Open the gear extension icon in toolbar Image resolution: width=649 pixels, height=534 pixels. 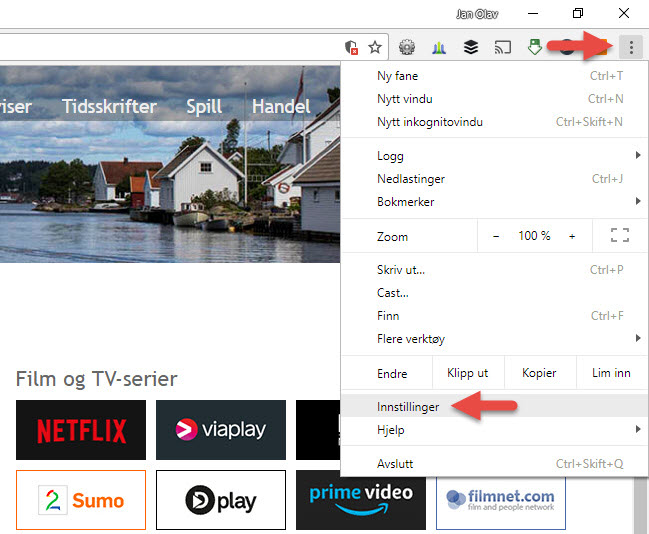407,47
